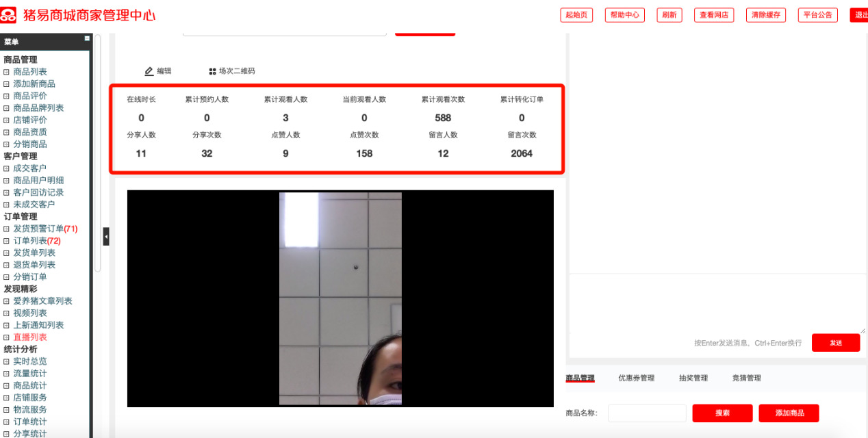The width and height of the screenshot is (868, 438).
Task: Select 发货单列表 in the sidebar
Action: [34, 253]
